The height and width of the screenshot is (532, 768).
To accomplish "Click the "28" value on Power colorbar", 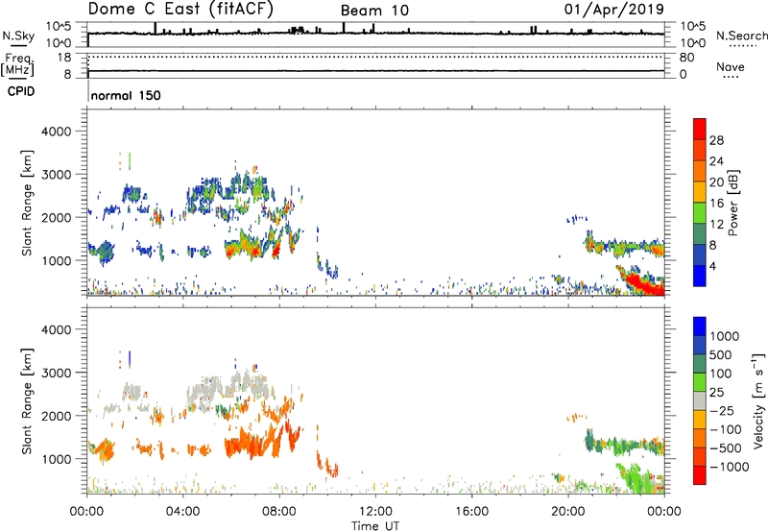I will (716, 140).
